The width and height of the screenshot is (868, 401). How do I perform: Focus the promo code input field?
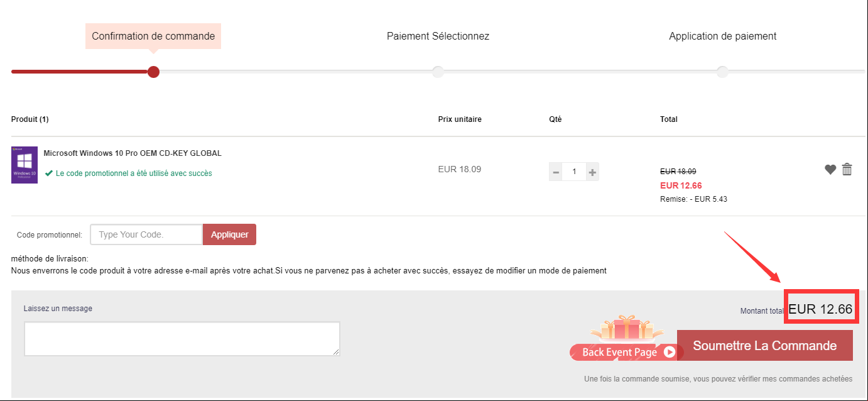point(146,234)
